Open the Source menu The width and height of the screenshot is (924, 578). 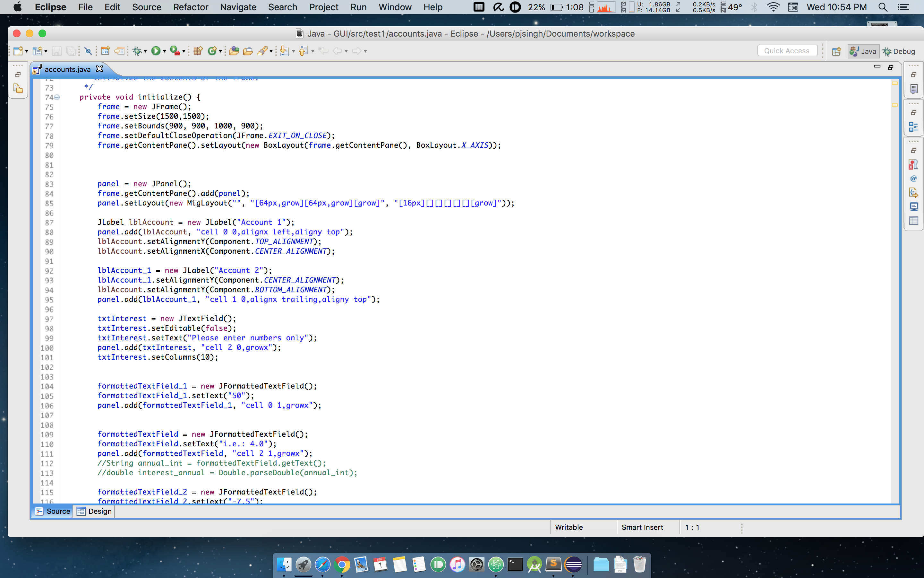pos(147,7)
